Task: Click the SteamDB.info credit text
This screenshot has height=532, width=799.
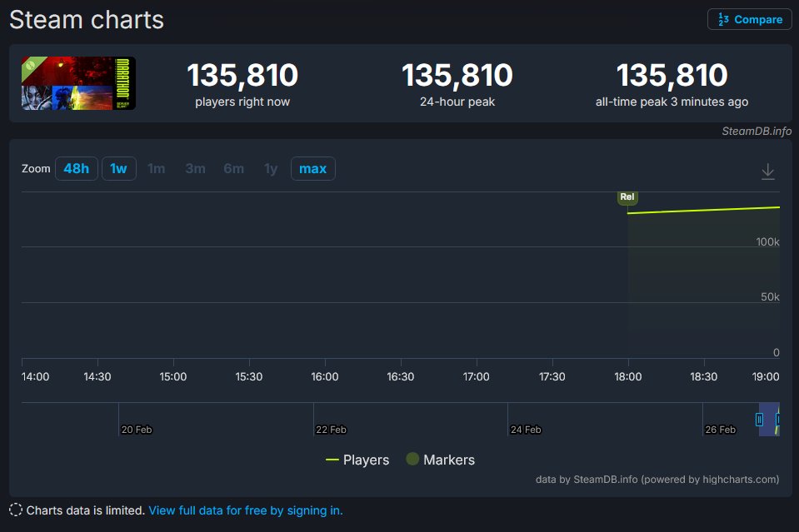Action: point(757,131)
